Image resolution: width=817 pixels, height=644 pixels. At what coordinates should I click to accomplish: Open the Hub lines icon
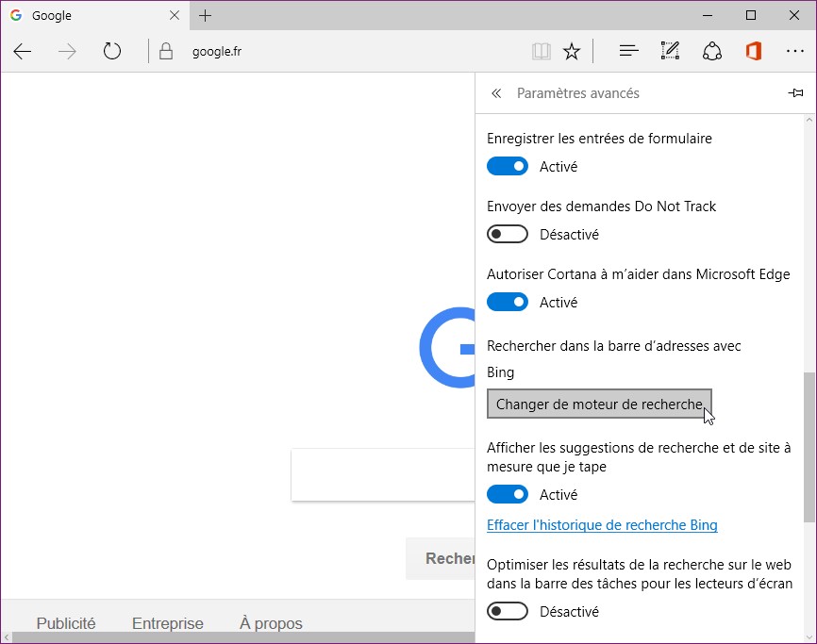point(629,52)
